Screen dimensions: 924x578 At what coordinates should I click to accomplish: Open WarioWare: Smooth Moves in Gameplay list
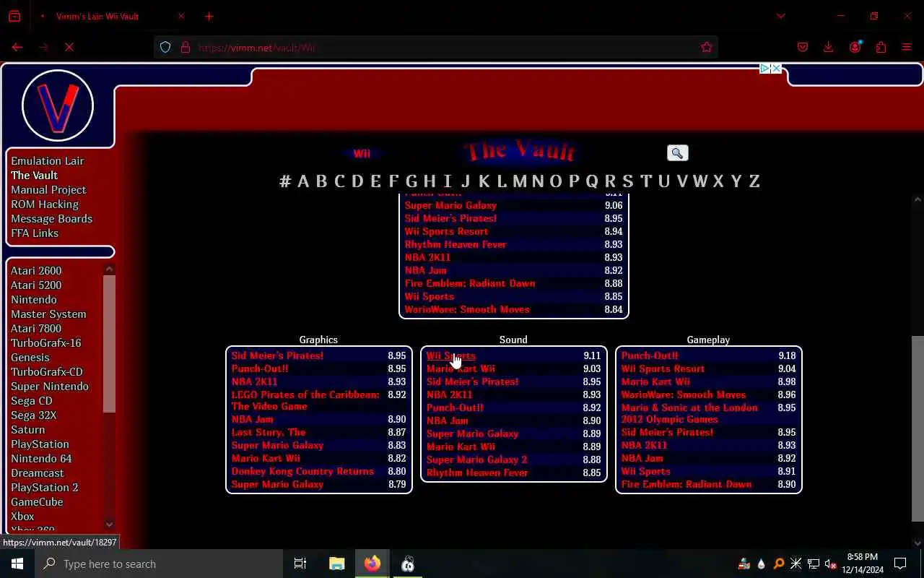click(x=684, y=394)
